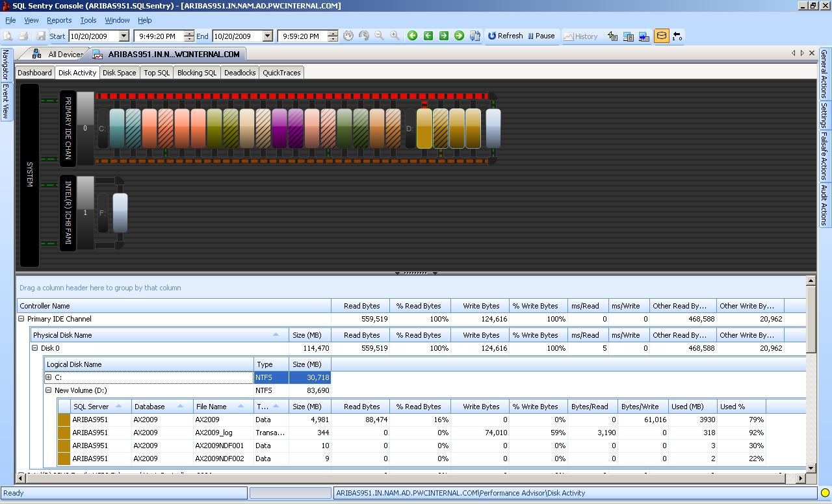Click the windows icon second right of History
This screenshot has height=504, width=832.
(x=629, y=36)
